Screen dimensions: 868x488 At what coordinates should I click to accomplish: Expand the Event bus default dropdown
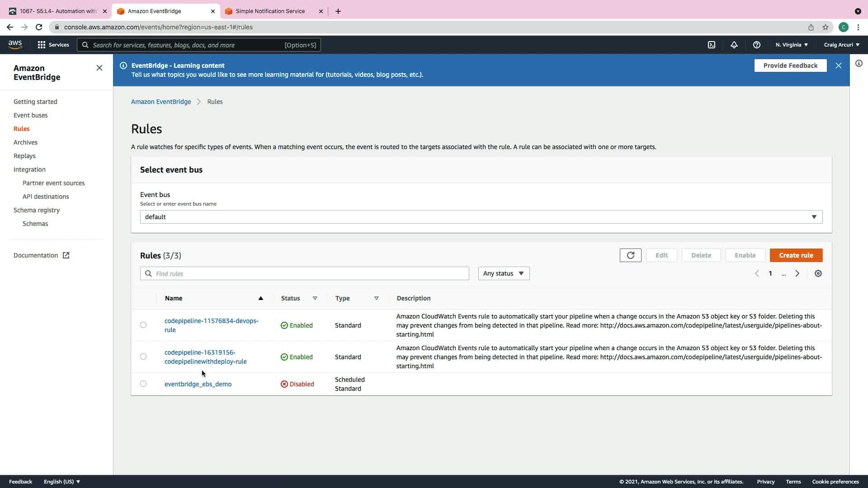[481, 217]
